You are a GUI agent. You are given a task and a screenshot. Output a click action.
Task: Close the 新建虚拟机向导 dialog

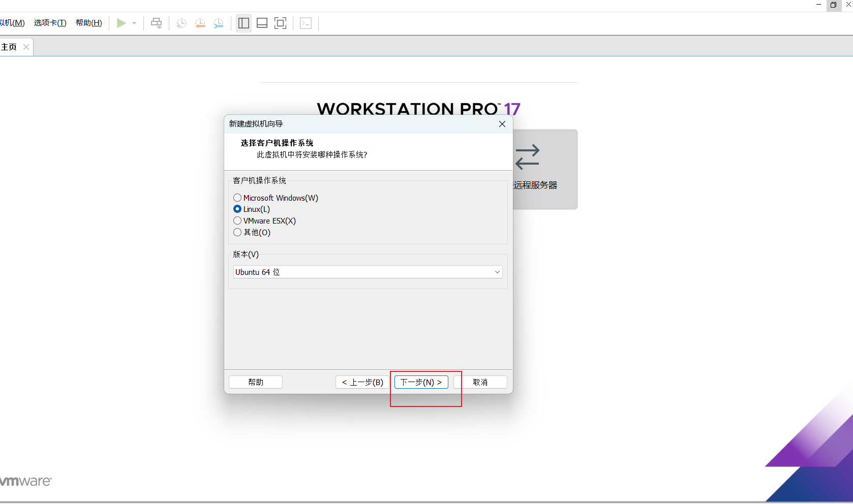[502, 124]
